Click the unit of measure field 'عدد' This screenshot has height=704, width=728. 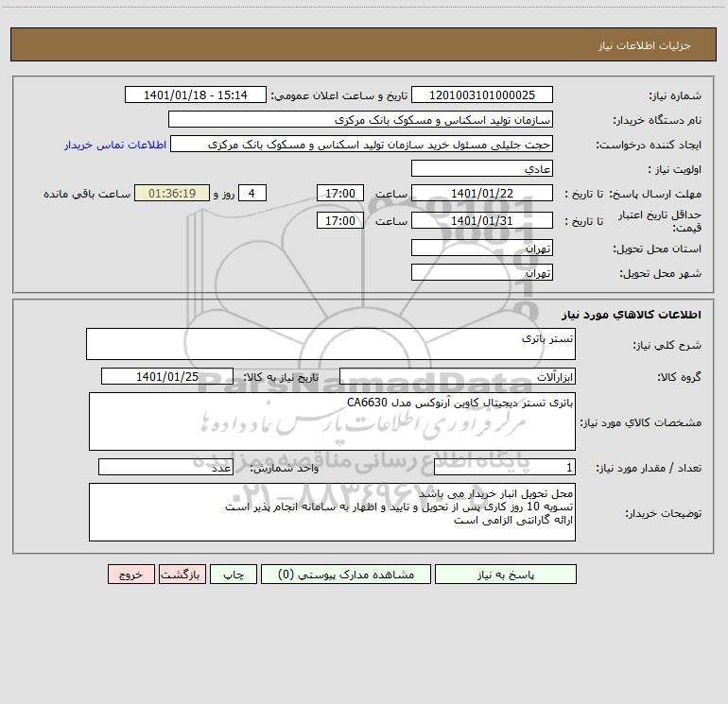point(165,468)
